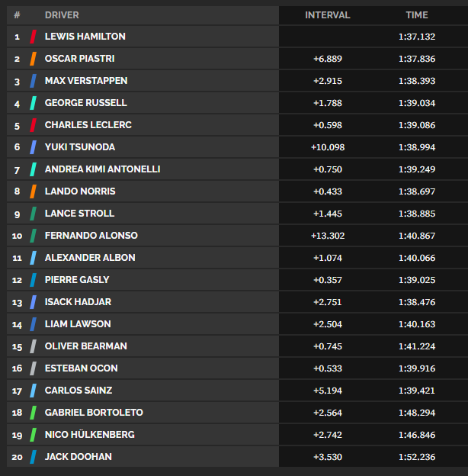This screenshot has width=468, height=476.
Task: Select the Fernando Alonso driver name
Action: pos(91,236)
